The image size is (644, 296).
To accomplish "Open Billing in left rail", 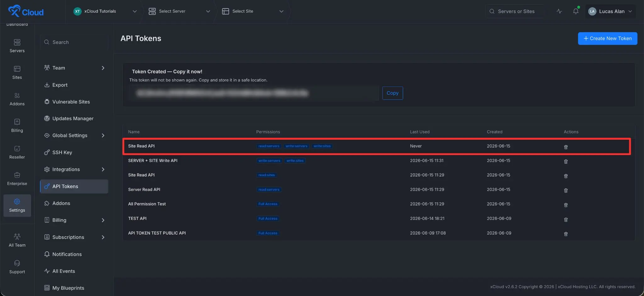I will pos(17,126).
